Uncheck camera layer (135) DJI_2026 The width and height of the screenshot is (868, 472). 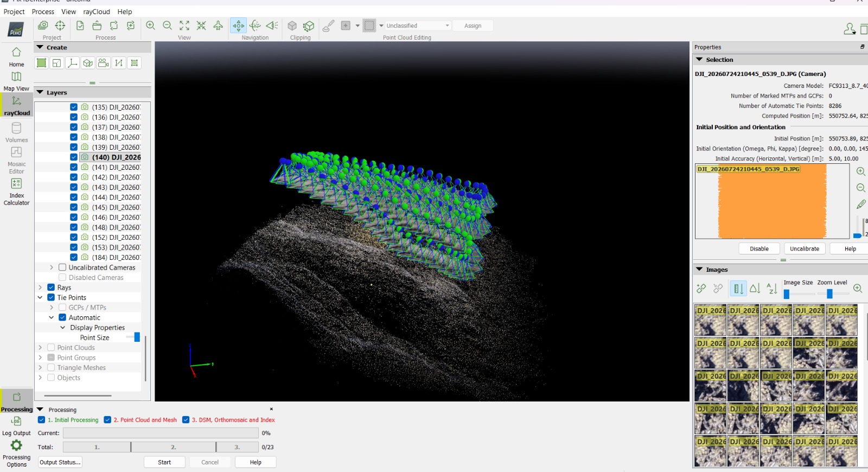74,107
